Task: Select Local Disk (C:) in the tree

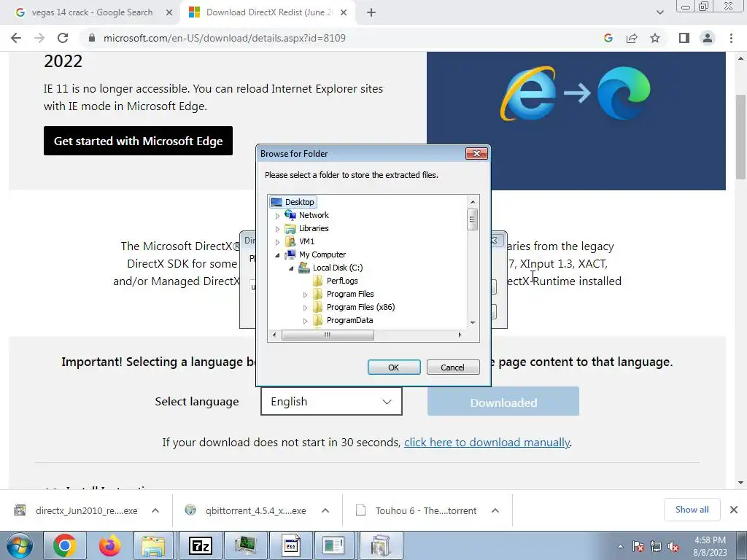Action: 338,268
